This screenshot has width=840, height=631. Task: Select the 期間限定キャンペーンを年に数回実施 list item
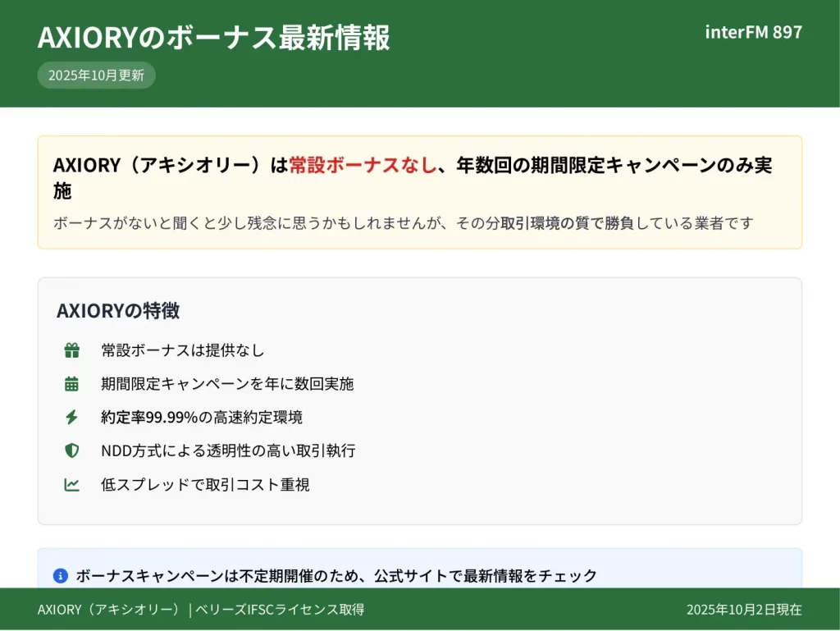click(227, 384)
